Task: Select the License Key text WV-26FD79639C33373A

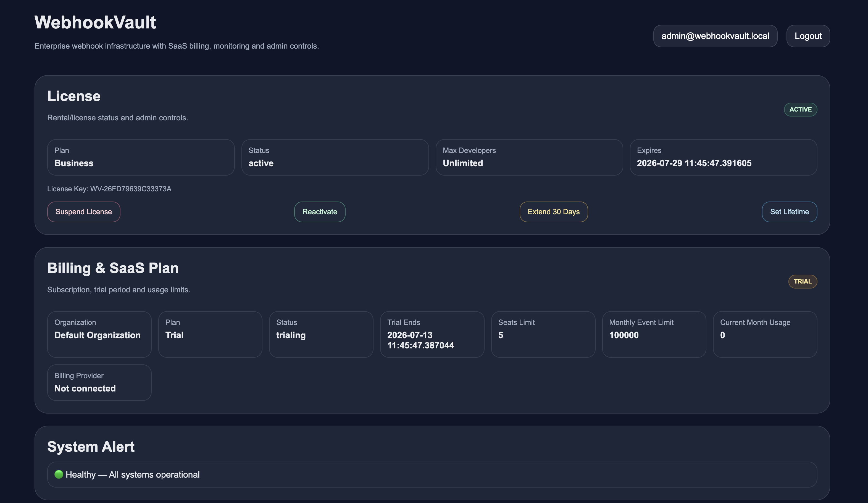Action: click(131, 189)
